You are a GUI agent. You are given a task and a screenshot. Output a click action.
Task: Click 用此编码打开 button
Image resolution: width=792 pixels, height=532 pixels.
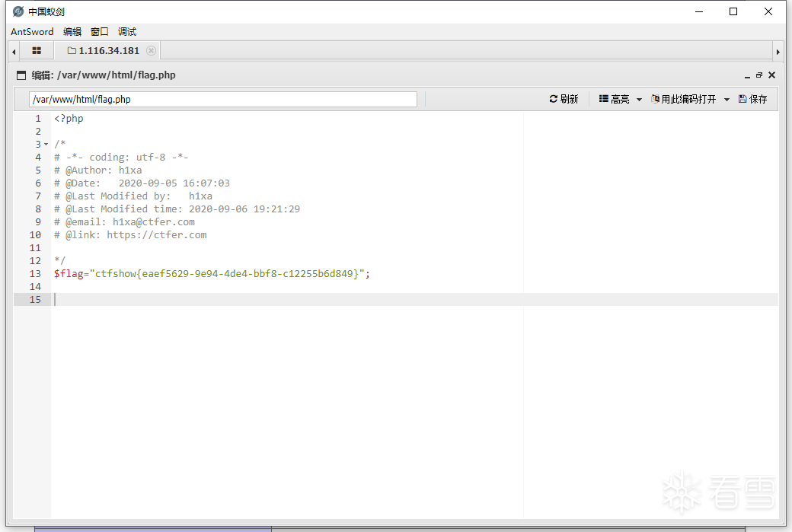click(x=683, y=99)
